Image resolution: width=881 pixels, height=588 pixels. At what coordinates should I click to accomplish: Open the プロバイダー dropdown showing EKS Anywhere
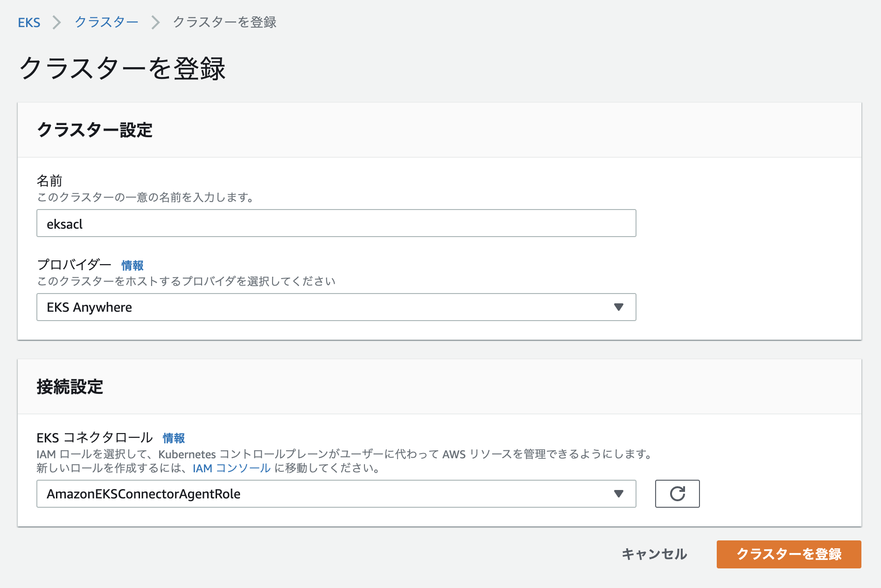click(x=336, y=307)
